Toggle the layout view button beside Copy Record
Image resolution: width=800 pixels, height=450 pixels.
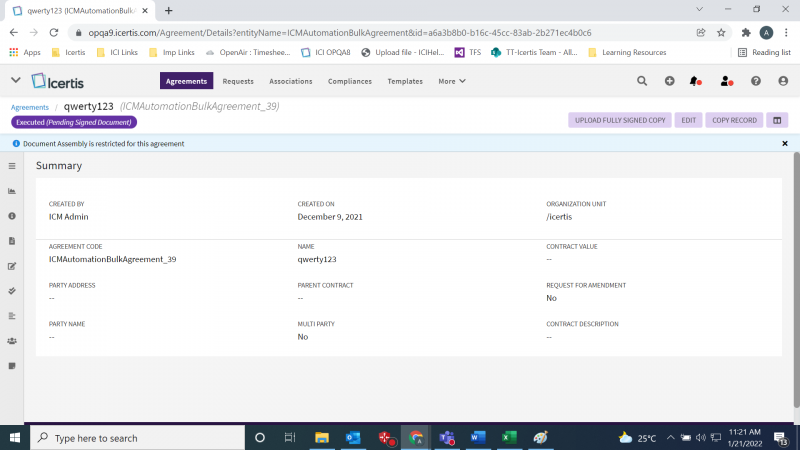(x=776, y=120)
